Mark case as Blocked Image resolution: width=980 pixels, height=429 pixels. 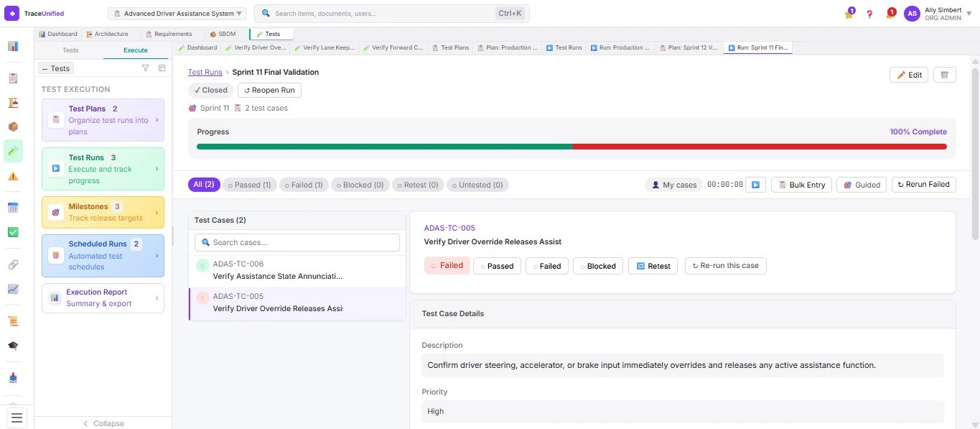[x=598, y=266]
